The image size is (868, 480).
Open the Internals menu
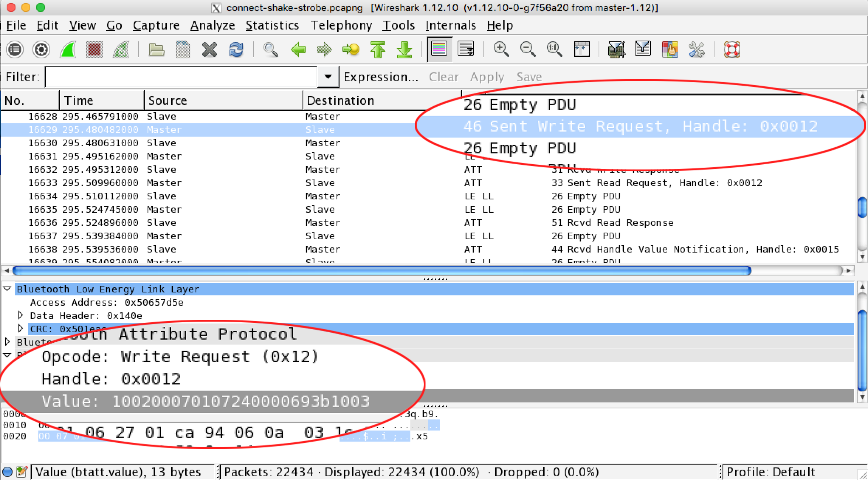pos(451,25)
